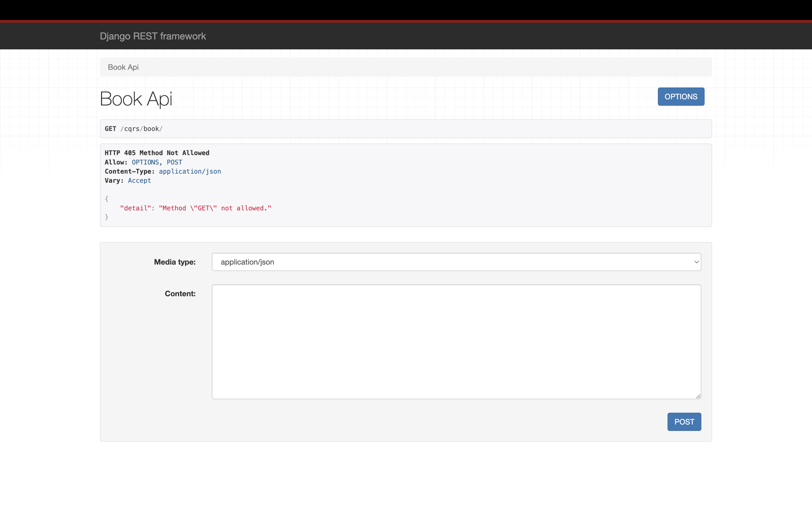Click the closing curly brace of JSON response
This screenshot has width=812, height=527.
pyautogui.click(x=106, y=217)
